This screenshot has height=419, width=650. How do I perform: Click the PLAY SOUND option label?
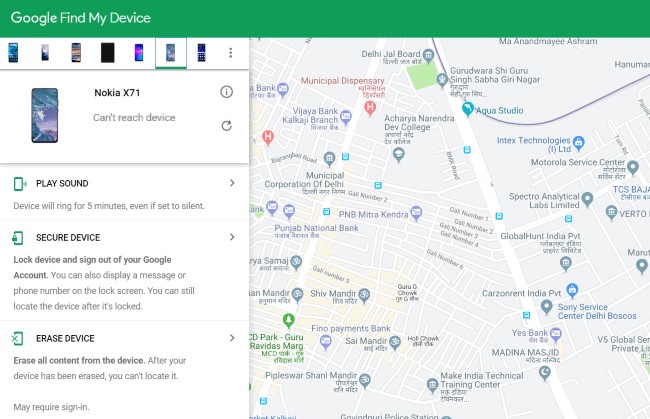tap(62, 184)
